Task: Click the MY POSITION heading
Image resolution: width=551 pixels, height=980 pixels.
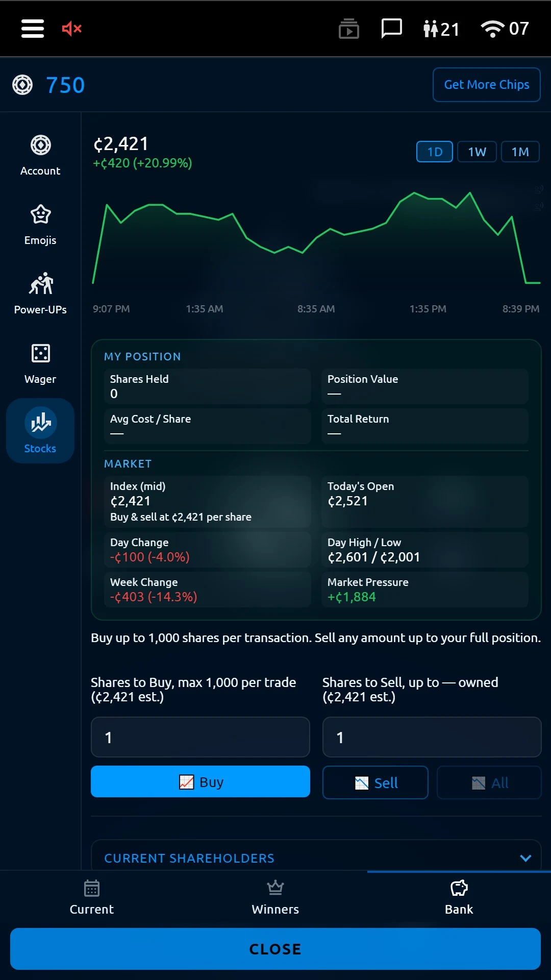Action: [x=142, y=357]
